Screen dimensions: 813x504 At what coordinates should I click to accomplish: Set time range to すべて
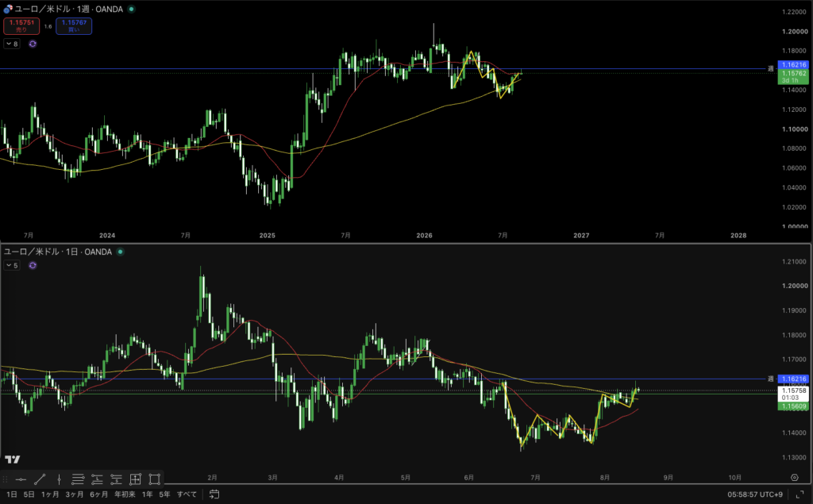point(187,494)
